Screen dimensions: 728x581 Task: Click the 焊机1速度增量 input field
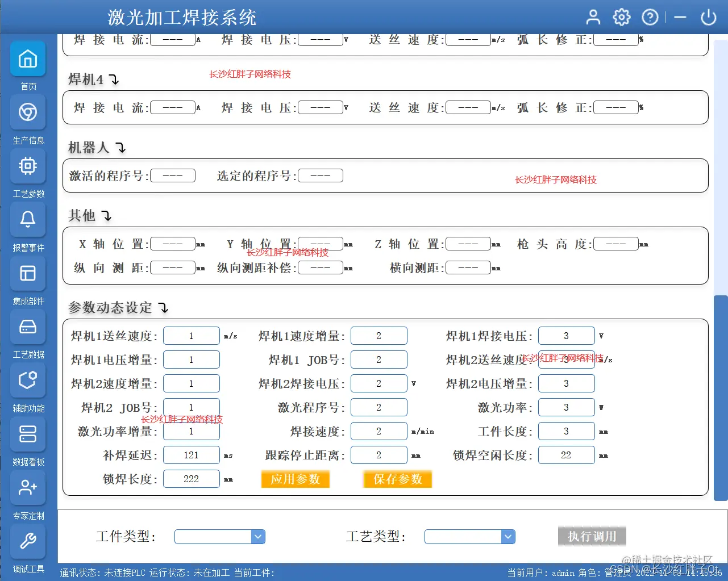[x=379, y=336]
